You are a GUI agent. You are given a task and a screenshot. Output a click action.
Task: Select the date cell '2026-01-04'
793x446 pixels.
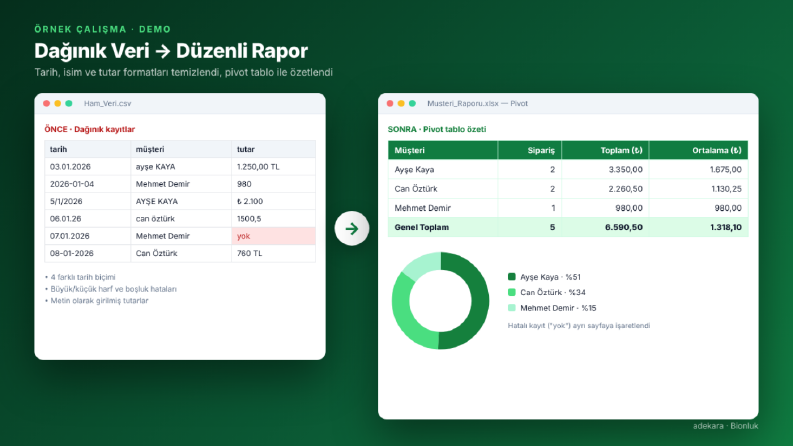(x=87, y=184)
